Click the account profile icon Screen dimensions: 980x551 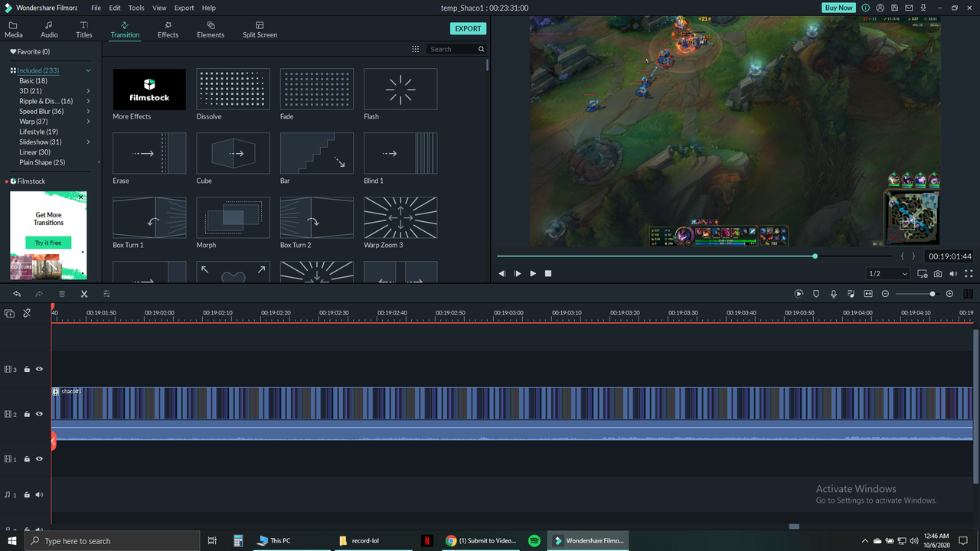(x=881, y=8)
